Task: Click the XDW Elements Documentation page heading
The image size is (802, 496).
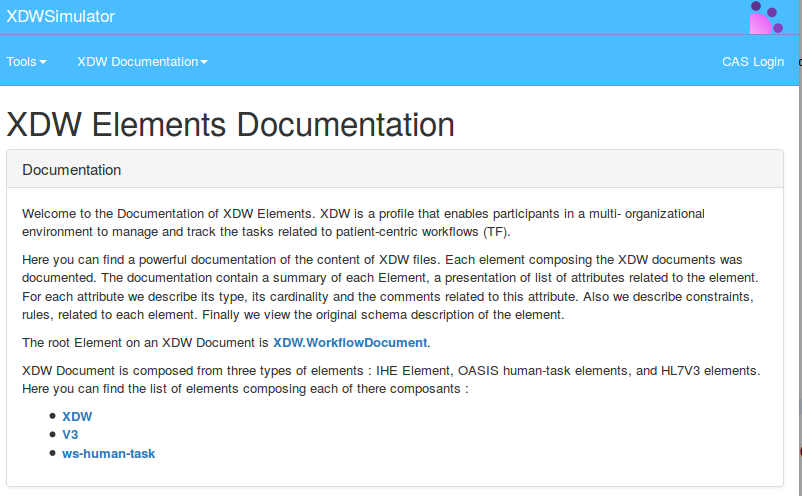Action: point(230,125)
